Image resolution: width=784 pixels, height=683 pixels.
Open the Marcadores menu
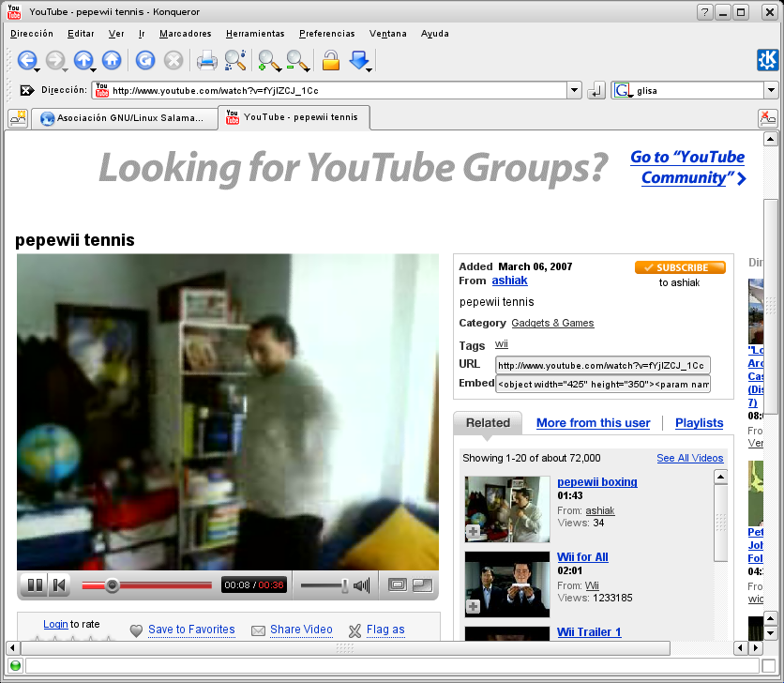(185, 34)
